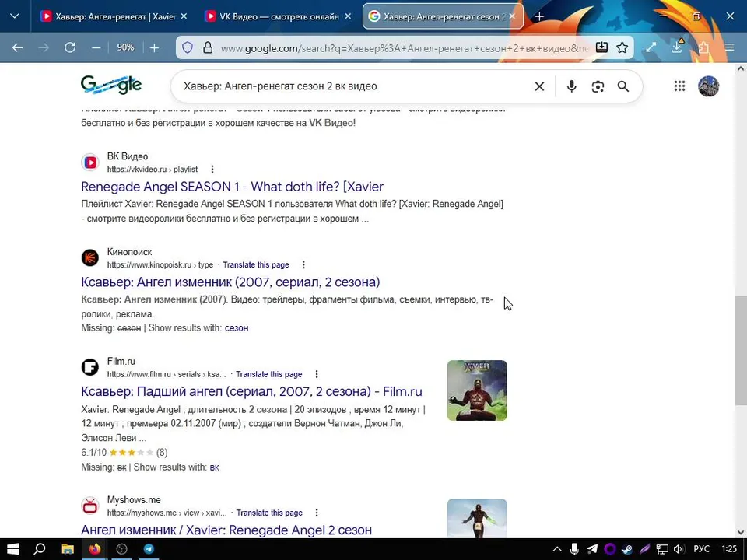Select the Google search results tab
Viewport: 747px width, 560px height.
click(x=443, y=16)
